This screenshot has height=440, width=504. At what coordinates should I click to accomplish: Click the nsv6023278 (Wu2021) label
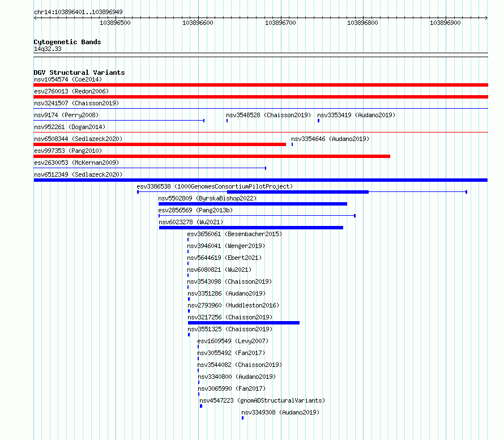191,222
